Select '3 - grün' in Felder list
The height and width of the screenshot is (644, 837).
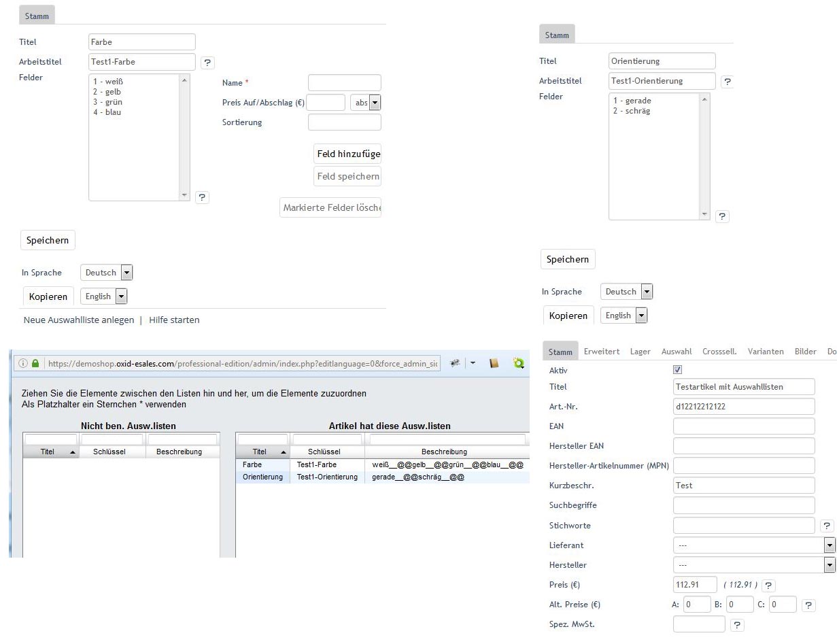(108, 102)
